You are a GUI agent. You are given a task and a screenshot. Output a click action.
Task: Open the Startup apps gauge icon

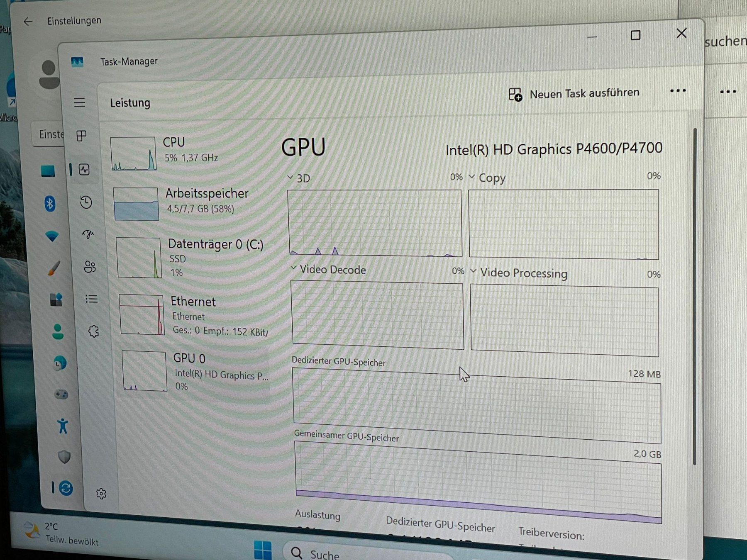pos(88,234)
